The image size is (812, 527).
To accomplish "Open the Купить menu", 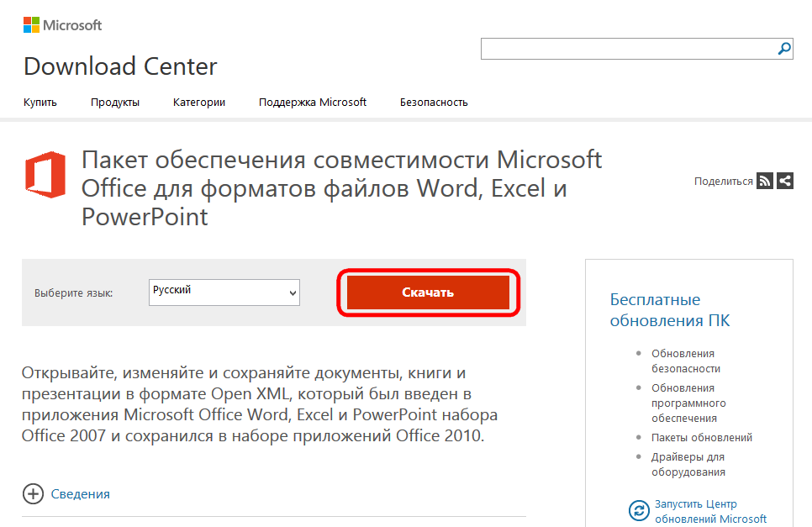I will 40,103.
